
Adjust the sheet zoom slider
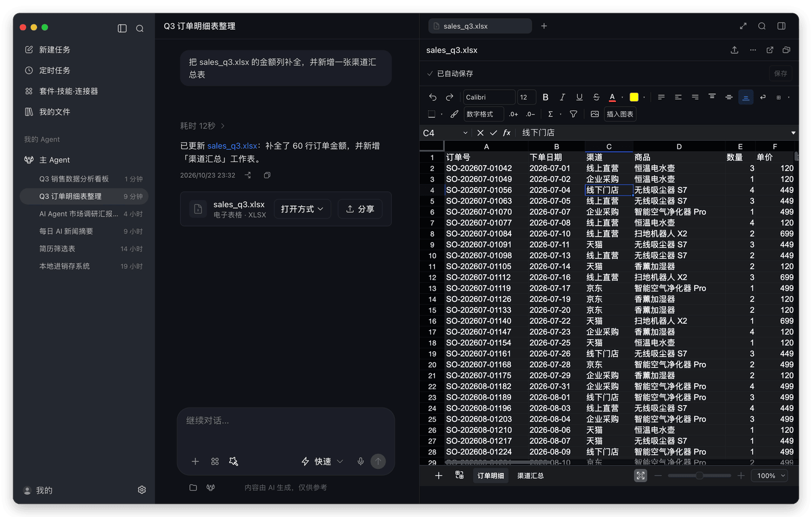point(699,476)
